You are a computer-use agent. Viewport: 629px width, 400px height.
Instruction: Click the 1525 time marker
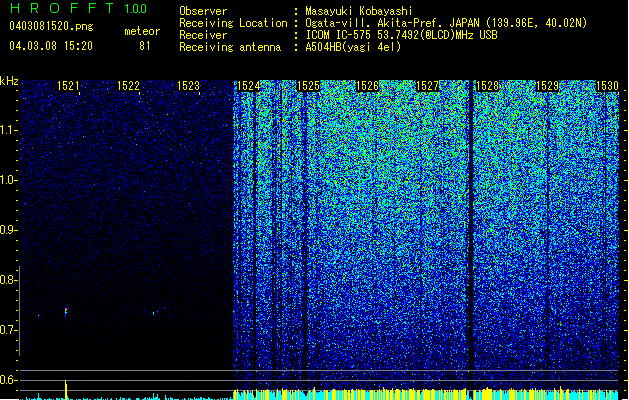tap(308, 86)
